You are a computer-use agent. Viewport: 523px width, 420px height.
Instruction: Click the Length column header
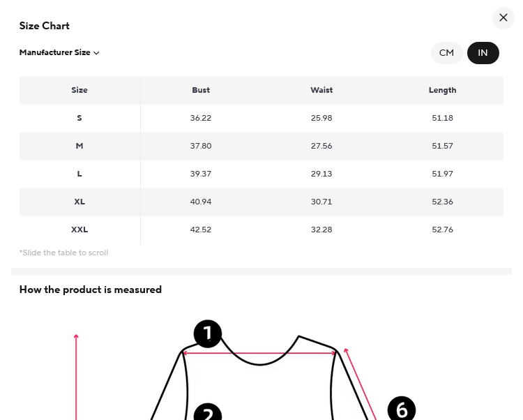click(443, 90)
